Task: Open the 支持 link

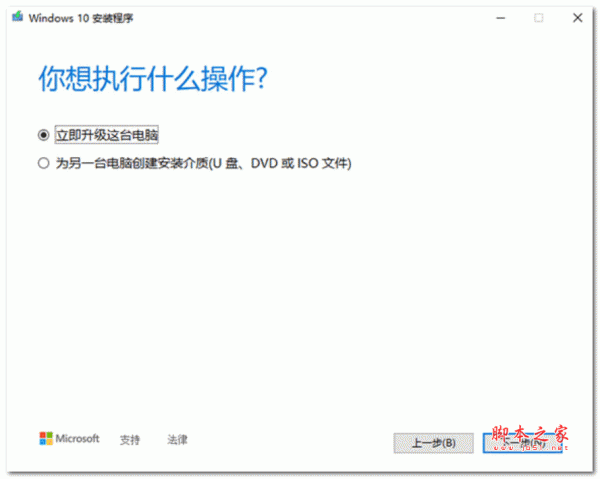Action: coord(130,440)
